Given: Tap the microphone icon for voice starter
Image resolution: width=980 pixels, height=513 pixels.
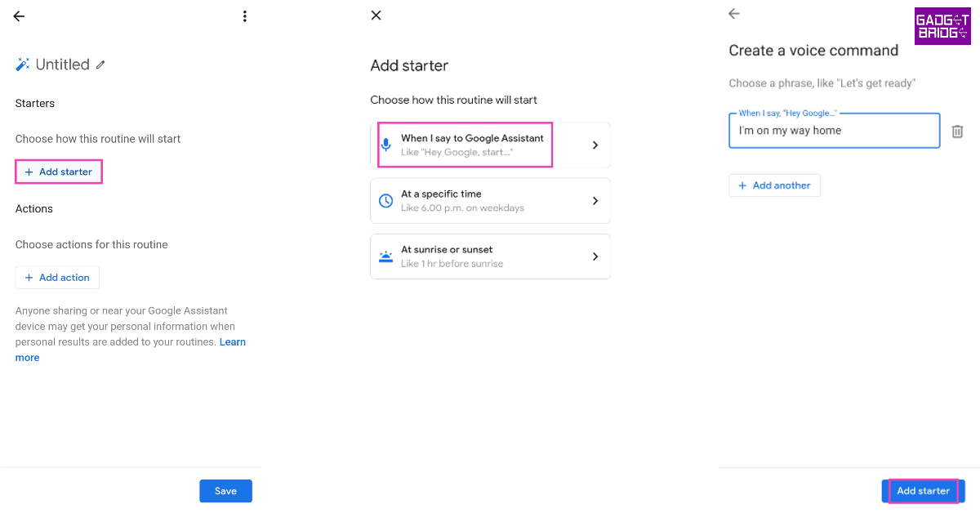Looking at the screenshot, I should click(386, 145).
